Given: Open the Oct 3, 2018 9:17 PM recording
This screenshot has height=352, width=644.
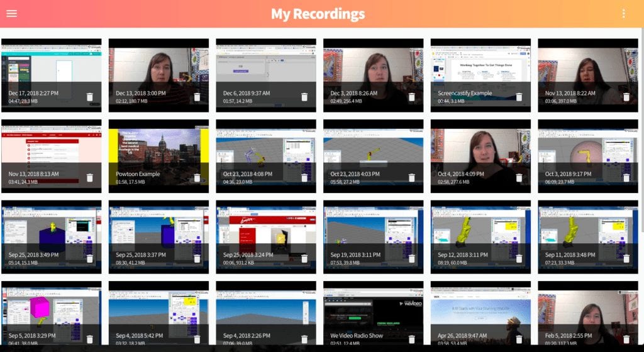Looking at the screenshot, I should point(588,156).
